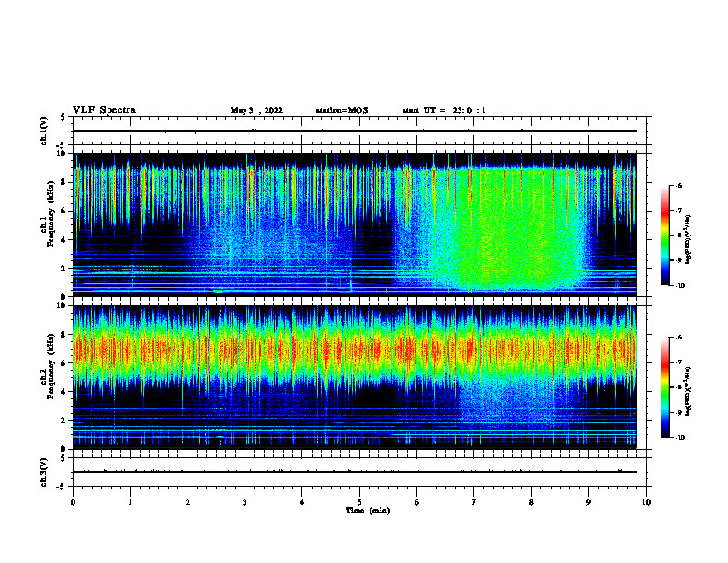Click the date "May 3, 2022" in header
Screen dimensions: 728x563
[x=256, y=110]
